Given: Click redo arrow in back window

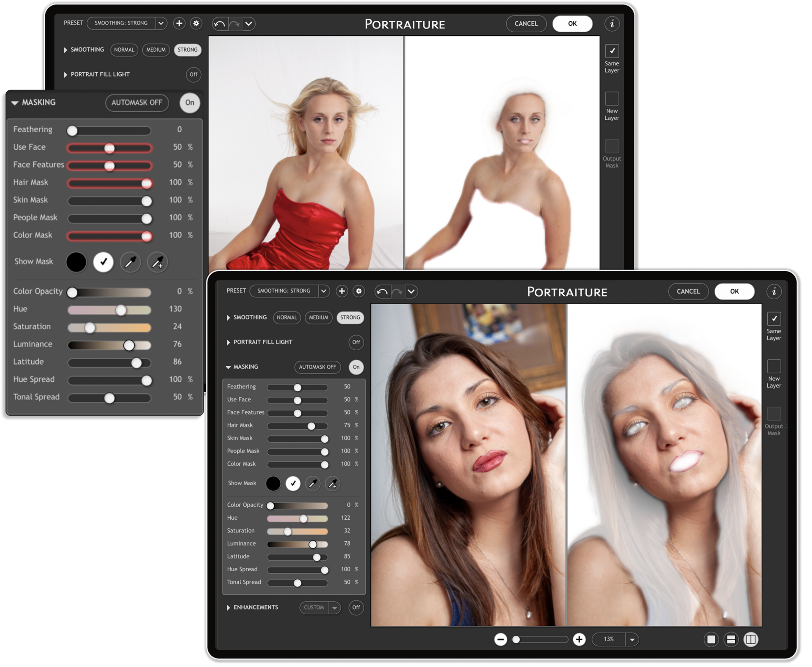Looking at the screenshot, I should click(235, 24).
